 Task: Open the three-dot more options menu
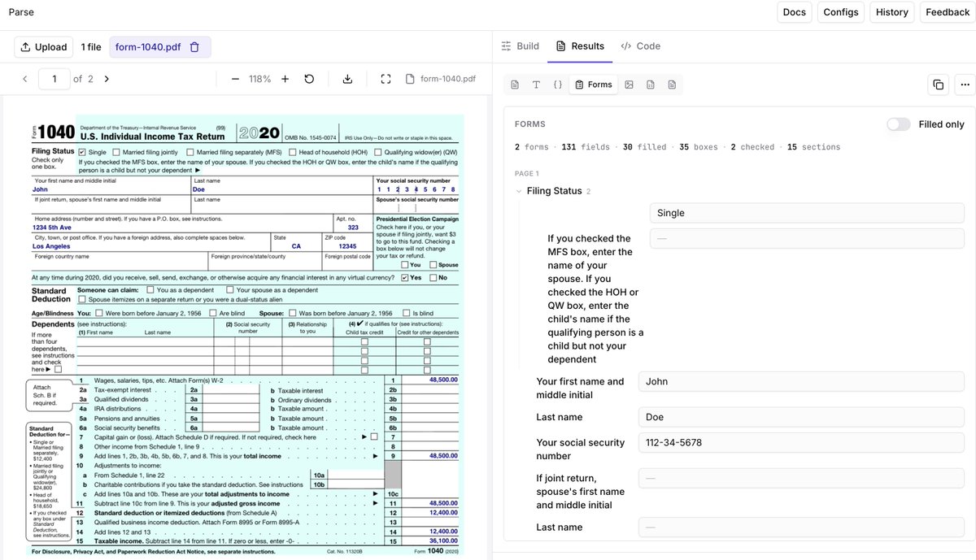coord(965,85)
